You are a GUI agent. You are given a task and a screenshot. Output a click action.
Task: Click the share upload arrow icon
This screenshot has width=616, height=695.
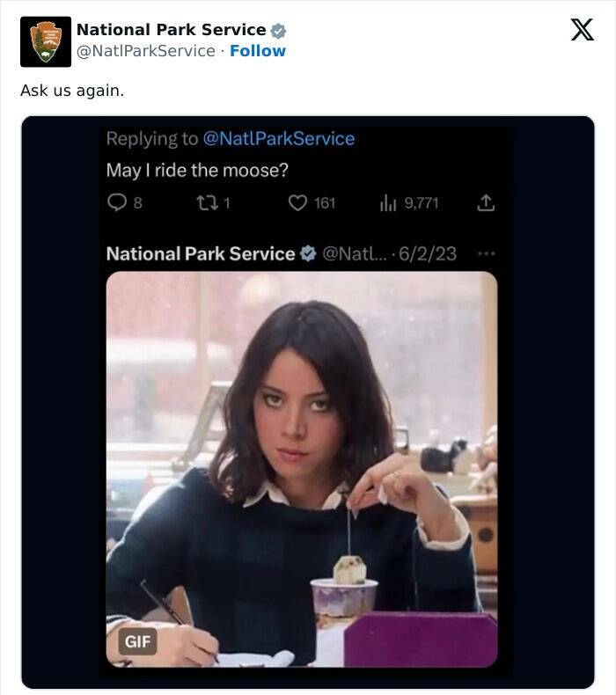(485, 203)
